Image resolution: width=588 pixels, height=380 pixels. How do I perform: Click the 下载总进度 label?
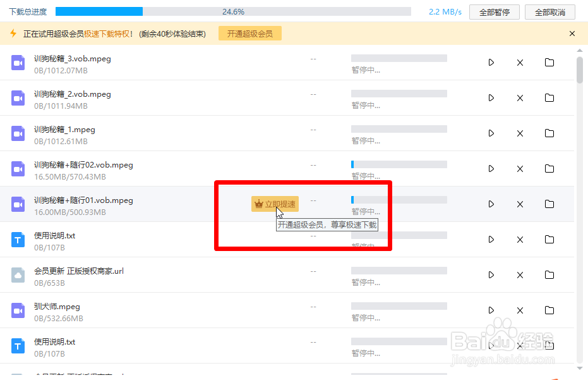28,11
